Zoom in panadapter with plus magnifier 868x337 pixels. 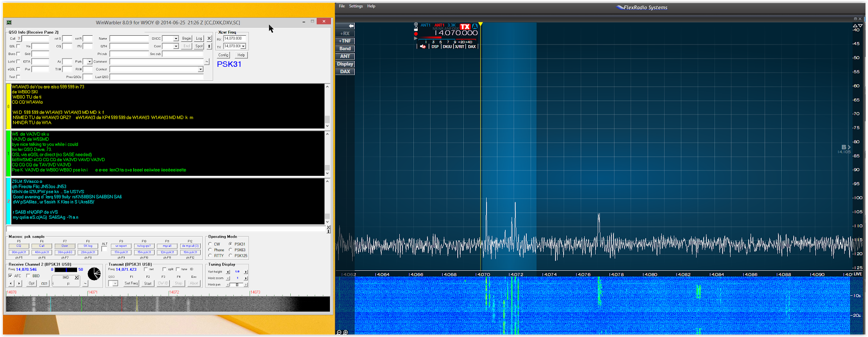coord(345,332)
